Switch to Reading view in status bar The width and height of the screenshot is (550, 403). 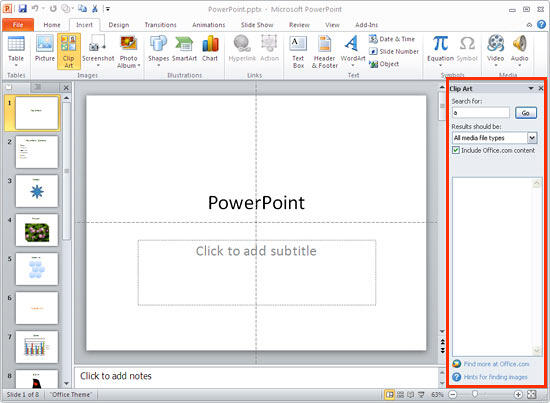pos(410,395)
